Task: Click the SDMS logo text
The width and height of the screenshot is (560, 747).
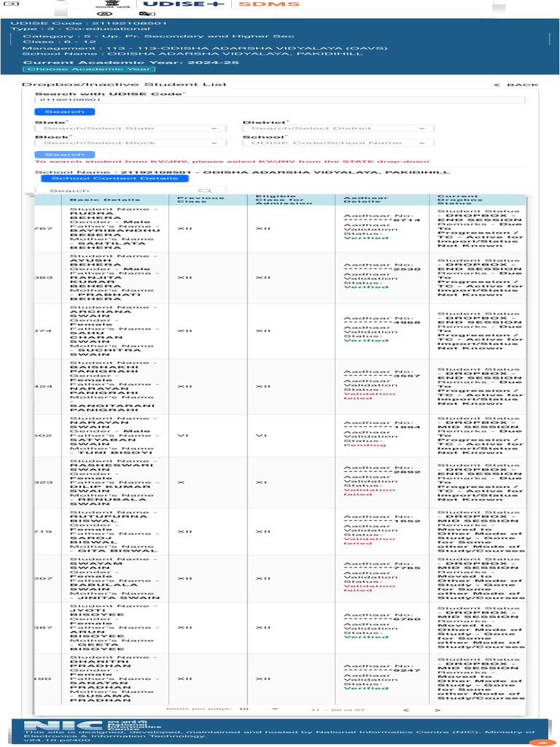Action: (268, 4)
